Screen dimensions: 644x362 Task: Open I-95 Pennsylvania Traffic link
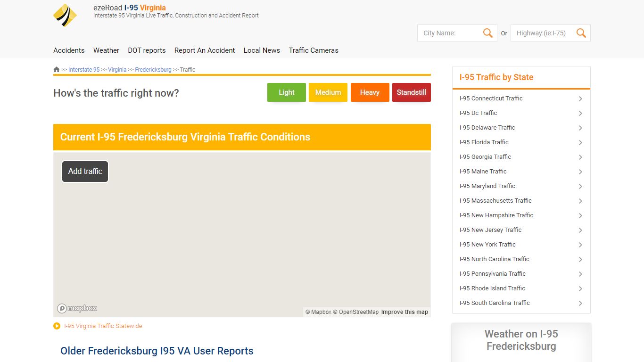(x=493, y=273)
